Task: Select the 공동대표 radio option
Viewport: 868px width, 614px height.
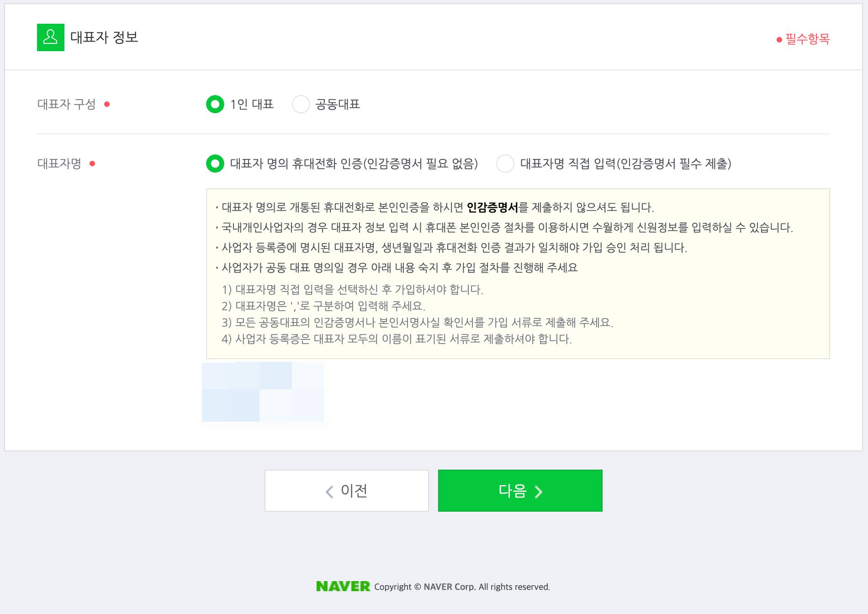Action: pos(301,104)
